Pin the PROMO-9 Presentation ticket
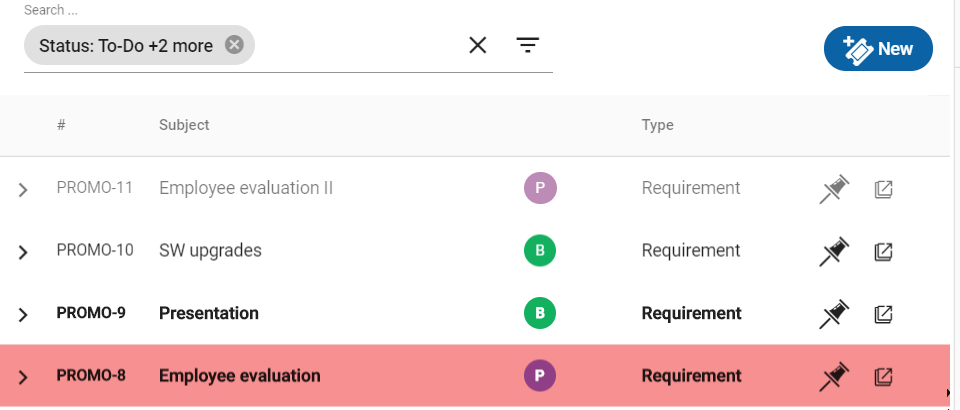This screenshot has width=960, height=410. tap(834, 314)
